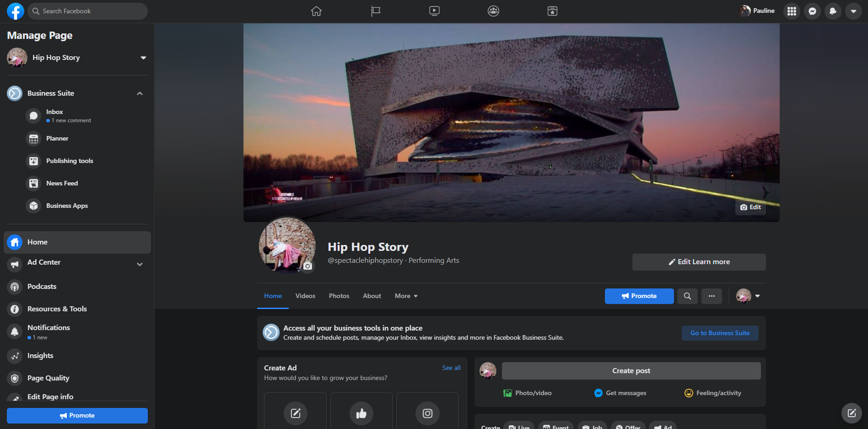This screenshot has height=429, width=868.
Task: Open the Home feed icon in top bar
Action: [316, 11]
